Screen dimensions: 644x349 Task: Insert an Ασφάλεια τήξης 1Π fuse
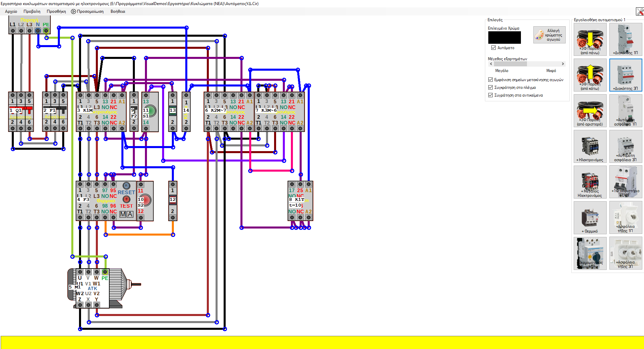point(626,217)
